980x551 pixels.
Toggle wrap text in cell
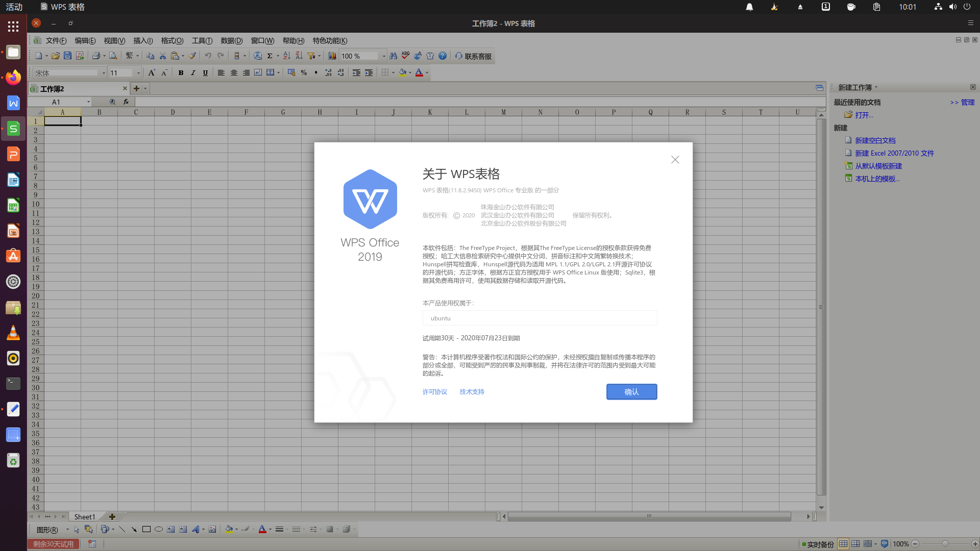point(258,73)
